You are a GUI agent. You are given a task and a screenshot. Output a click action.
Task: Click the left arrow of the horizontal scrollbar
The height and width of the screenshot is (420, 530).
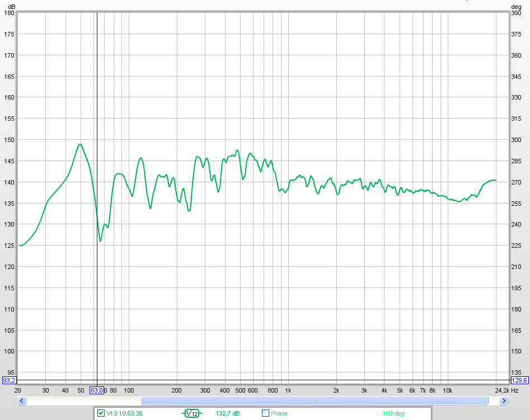[x=22, y=401]
